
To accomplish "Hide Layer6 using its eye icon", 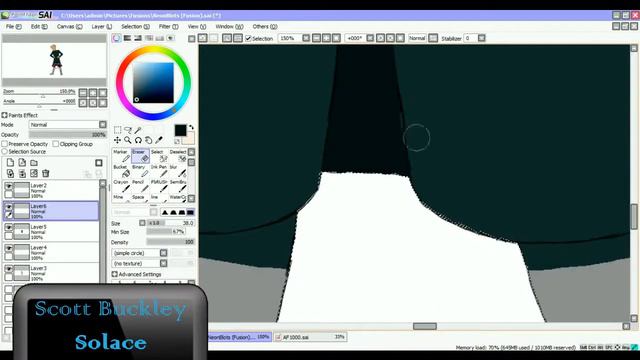I will (x=8, y=207).
